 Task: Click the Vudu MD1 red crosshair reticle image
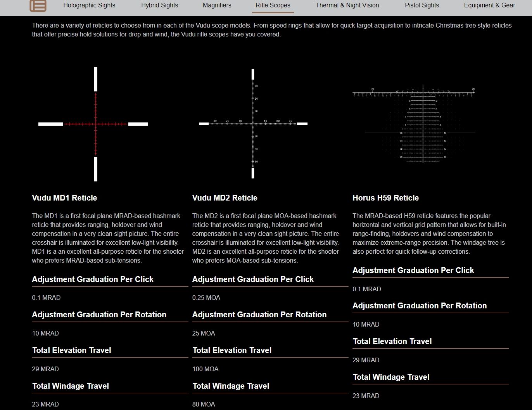pyautogui.click(x=93, y=124)
